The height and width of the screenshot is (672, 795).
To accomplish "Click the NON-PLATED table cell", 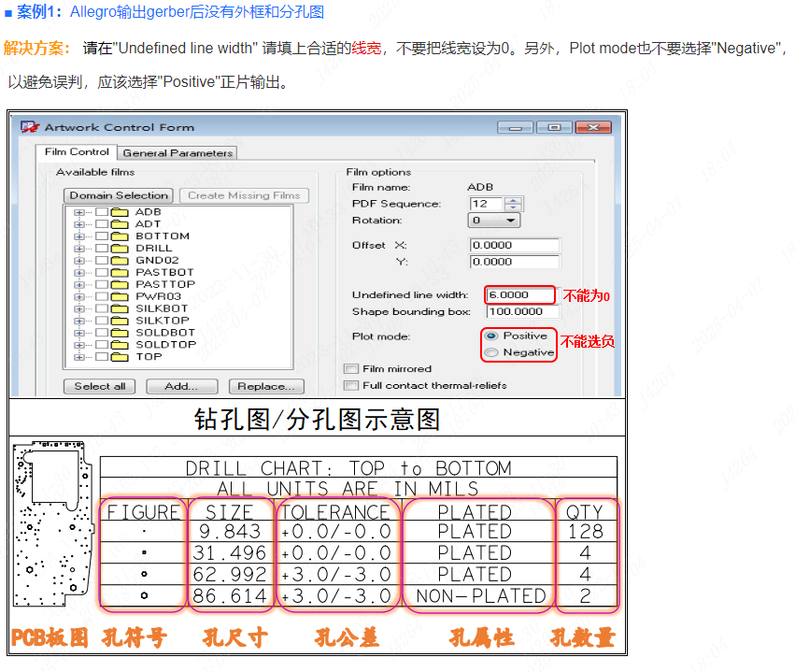I will (x=481, y=596).
